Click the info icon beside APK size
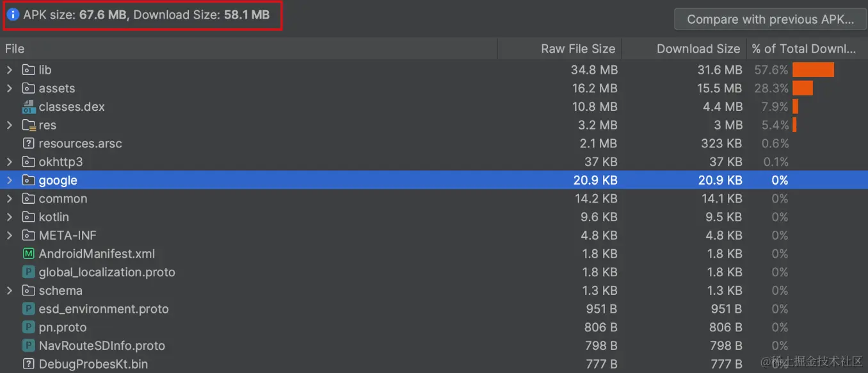868x373 pixels. pyautogui.click(x=13, y=15)
